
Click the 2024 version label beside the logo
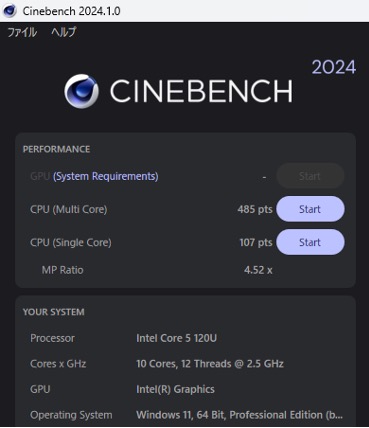[334, 67]
